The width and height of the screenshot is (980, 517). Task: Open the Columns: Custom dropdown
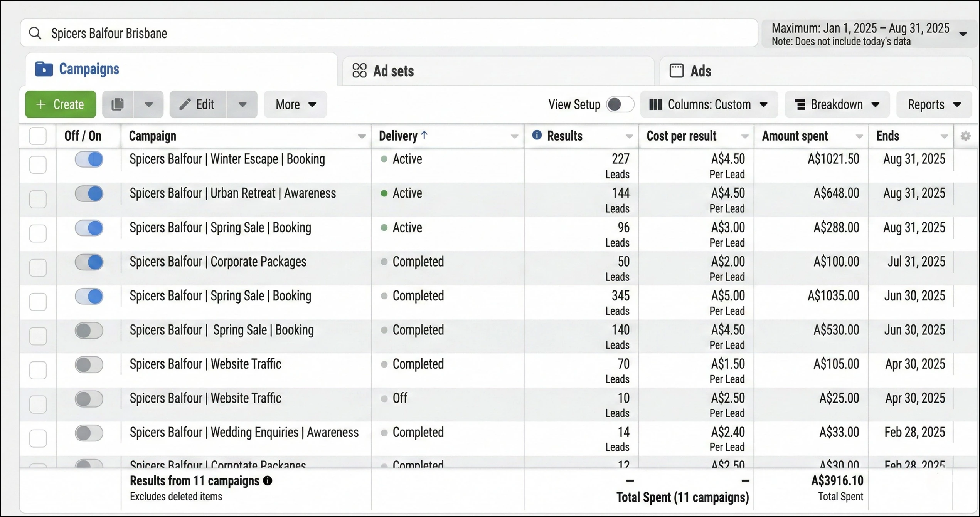tap(709, 104)
